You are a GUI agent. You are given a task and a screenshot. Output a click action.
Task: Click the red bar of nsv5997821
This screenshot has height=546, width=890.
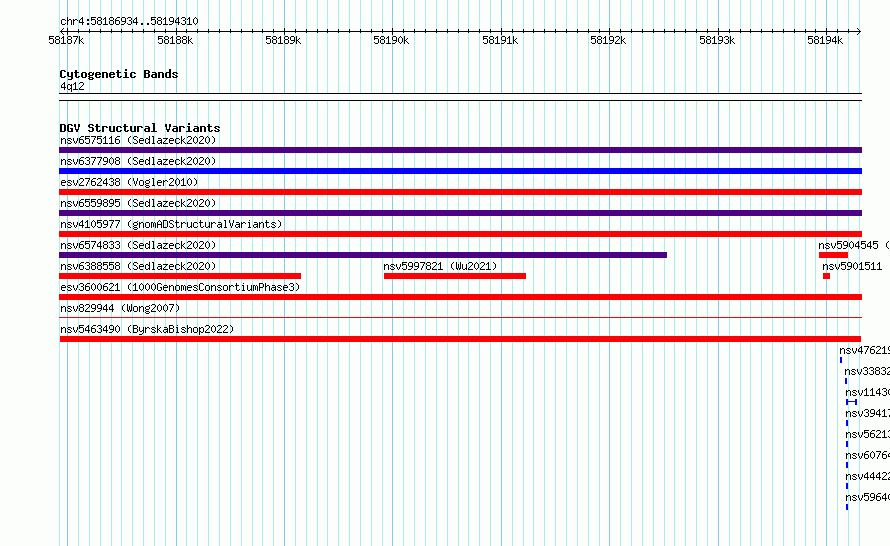455,276
